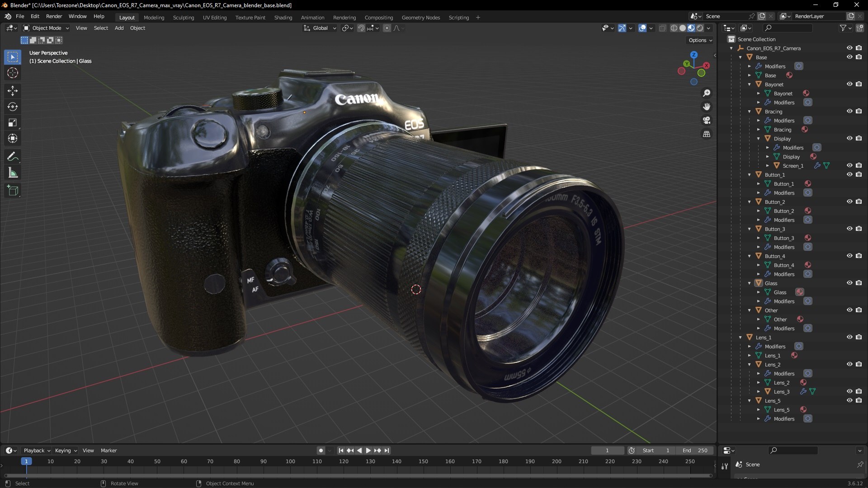
Task: Activate the 3D Cursor tool
Action: [13, 73]
